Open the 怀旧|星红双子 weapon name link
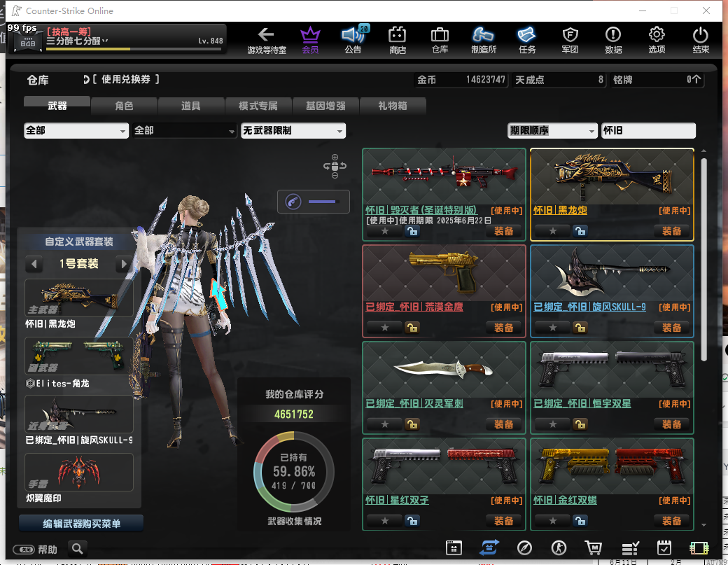Screen dimensions: 728x565 tap(397, 500)
